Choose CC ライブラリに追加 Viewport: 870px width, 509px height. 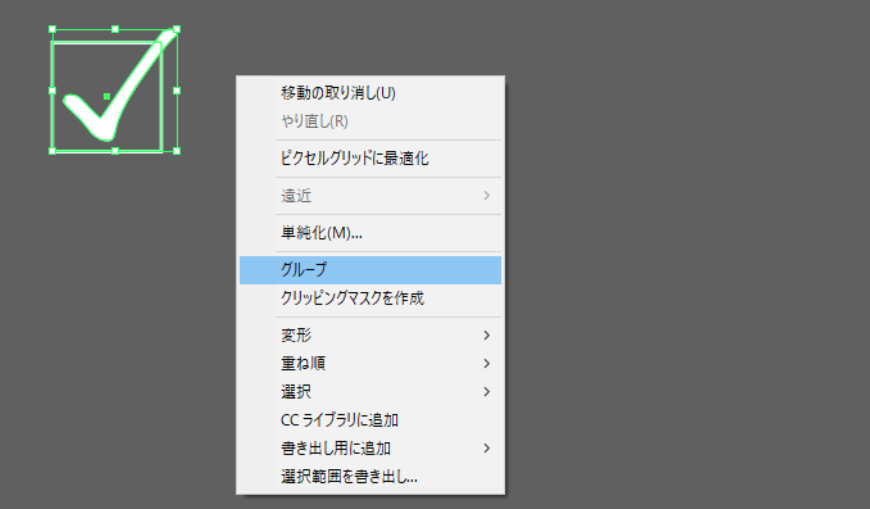pos(370,420)
